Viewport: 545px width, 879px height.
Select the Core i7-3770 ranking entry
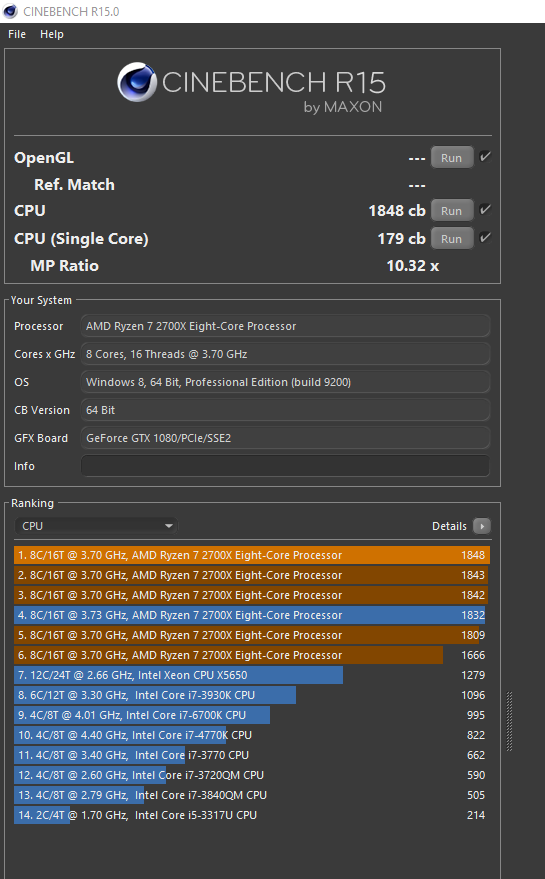coord(252,755)
